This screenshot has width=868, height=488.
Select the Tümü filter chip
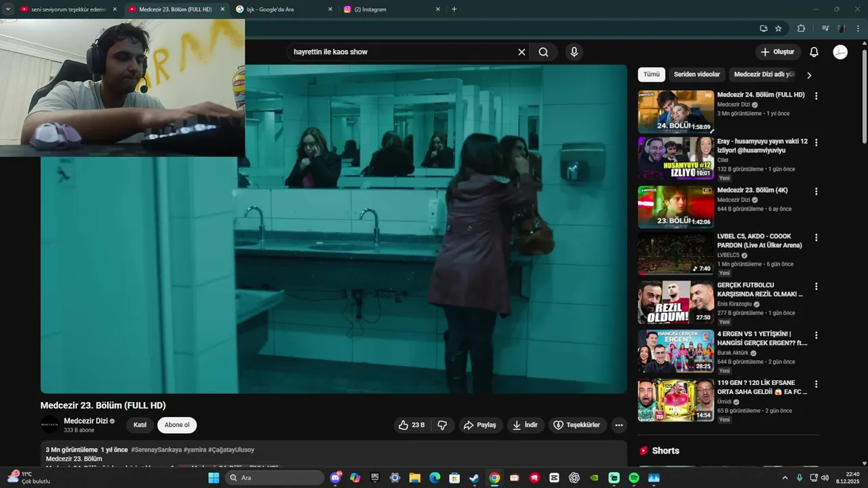[x=652, y=75]
